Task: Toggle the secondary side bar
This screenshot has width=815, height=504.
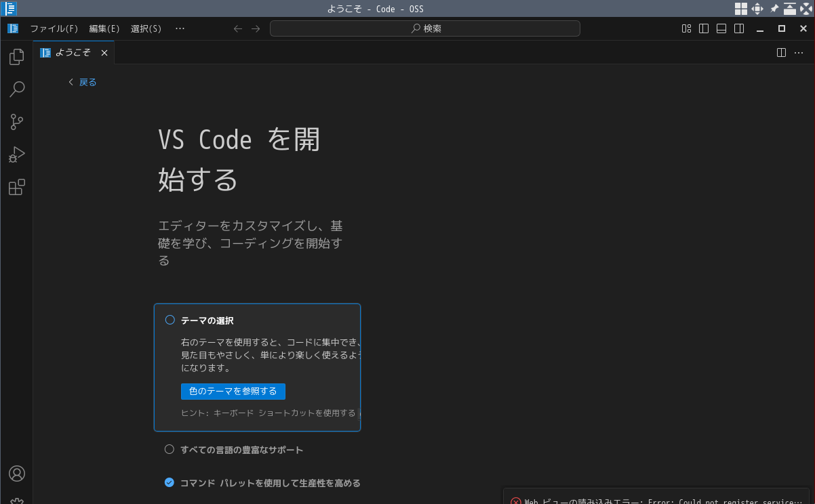Action: pyautogui.click(x=739, y=28)
